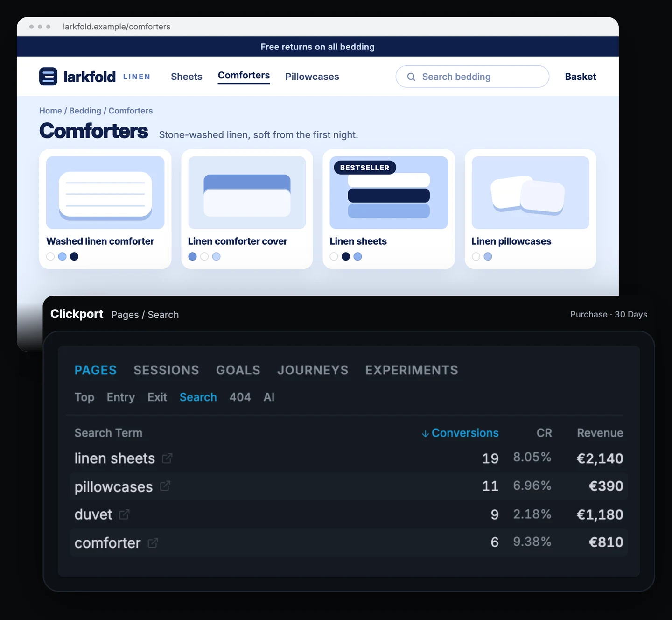
Task: Click the Search bedding input field
Action: point(472,77)
